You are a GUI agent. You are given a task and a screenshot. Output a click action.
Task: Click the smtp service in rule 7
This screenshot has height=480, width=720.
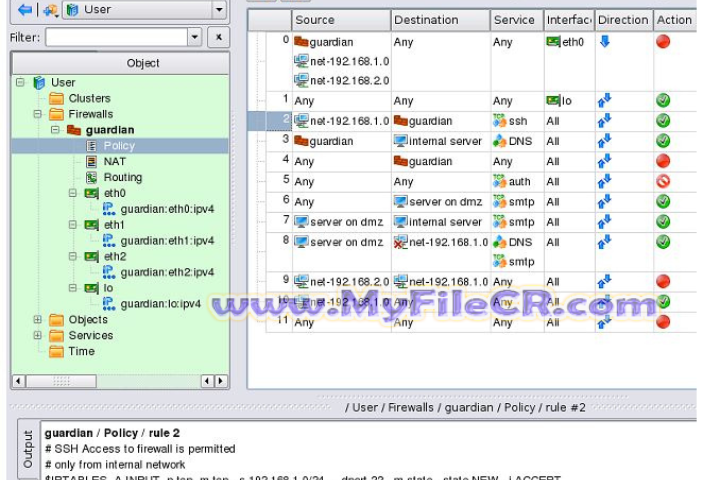tap(513, 222)
